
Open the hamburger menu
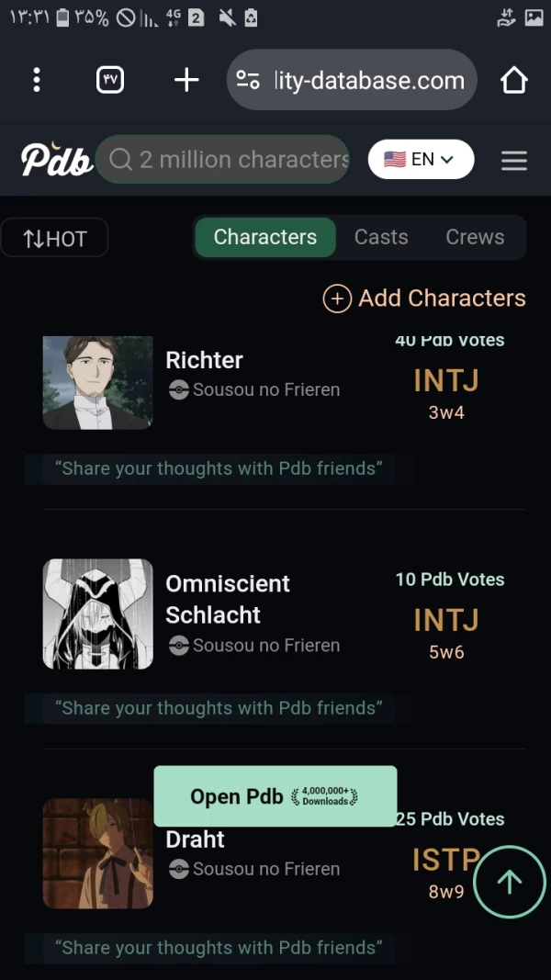click(x=514, y=161)
